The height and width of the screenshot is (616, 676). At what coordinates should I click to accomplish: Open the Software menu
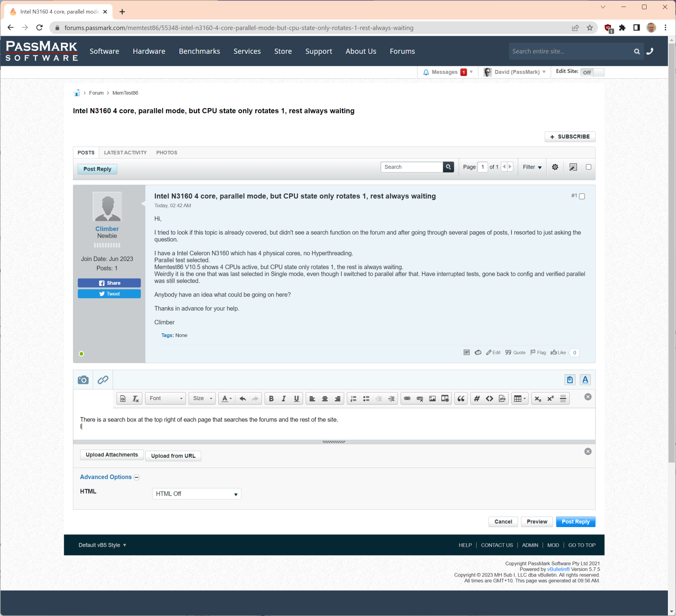point(104,51)
